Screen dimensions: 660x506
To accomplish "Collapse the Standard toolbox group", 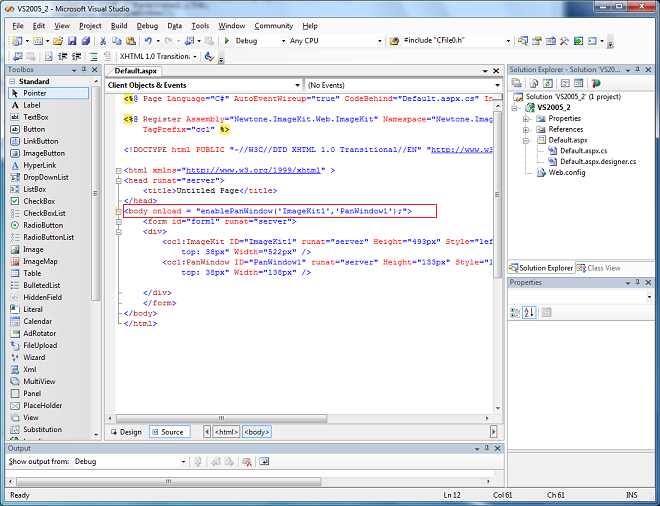I will (x=12, y=81).
